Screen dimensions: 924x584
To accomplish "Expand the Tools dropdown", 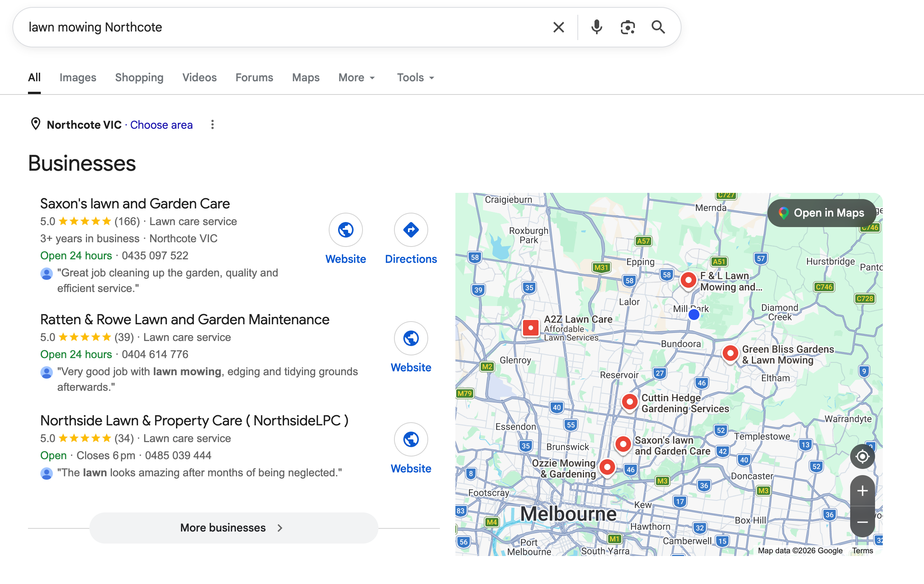I will [415, 78].
